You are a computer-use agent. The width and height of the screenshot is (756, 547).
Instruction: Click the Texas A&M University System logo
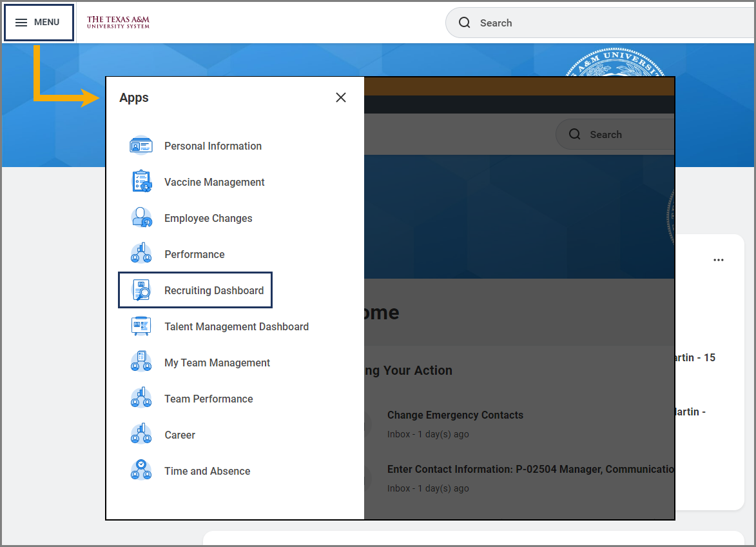click(118, 23)
